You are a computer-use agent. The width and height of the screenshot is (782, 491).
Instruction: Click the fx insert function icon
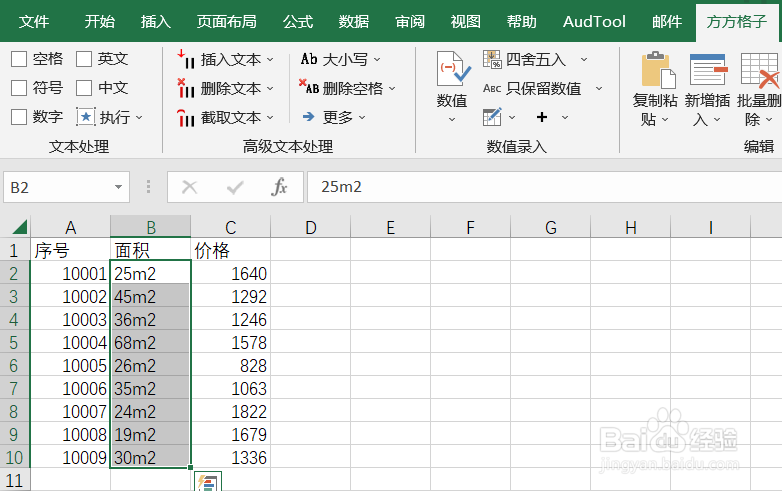pos(279,187)
